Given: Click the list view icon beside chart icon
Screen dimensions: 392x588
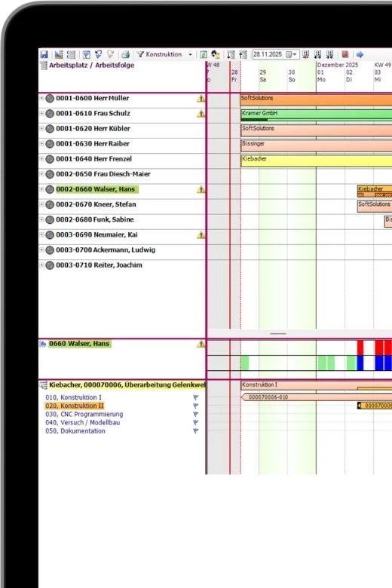Looking at the screenshot, I should [x=71, y=54].
